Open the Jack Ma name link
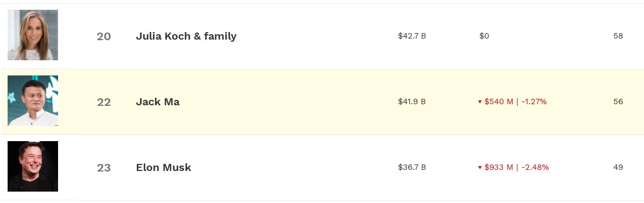644x203 pixels. click(158, 102)
